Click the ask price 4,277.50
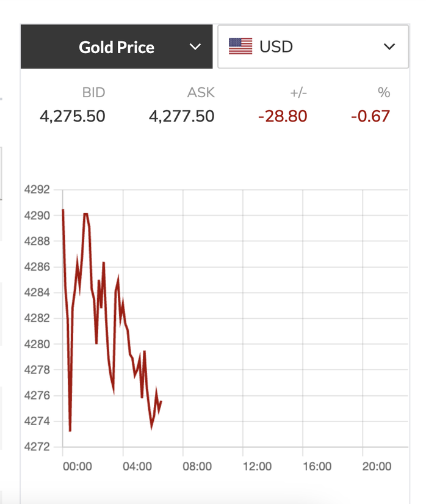The image size is (426, 504). coord(182,116)
